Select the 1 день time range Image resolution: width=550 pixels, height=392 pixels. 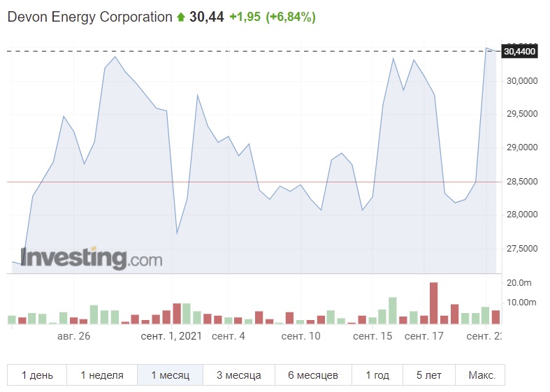pos(37,375)
